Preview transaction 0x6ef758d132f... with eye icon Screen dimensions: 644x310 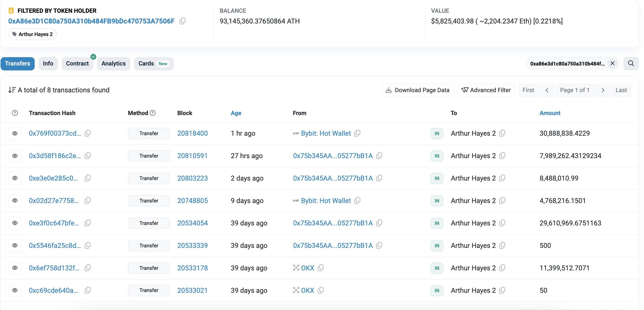click(x=15, y=268)
